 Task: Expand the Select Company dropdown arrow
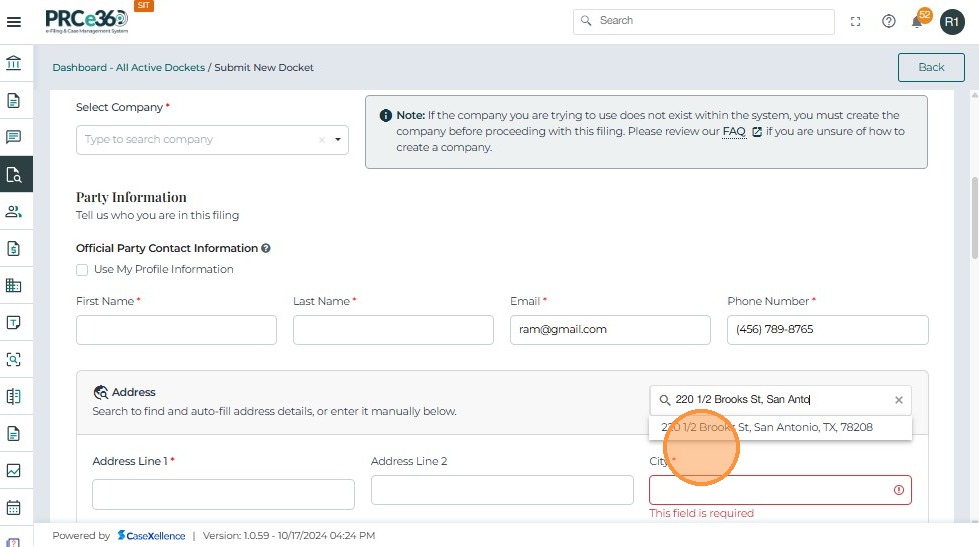click(x=338, y=140)
